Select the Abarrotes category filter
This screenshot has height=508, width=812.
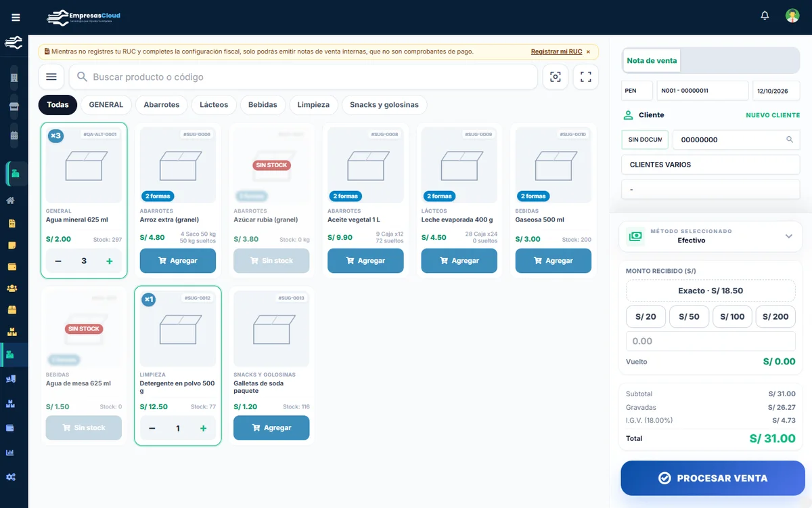click(x=162, y=105)
